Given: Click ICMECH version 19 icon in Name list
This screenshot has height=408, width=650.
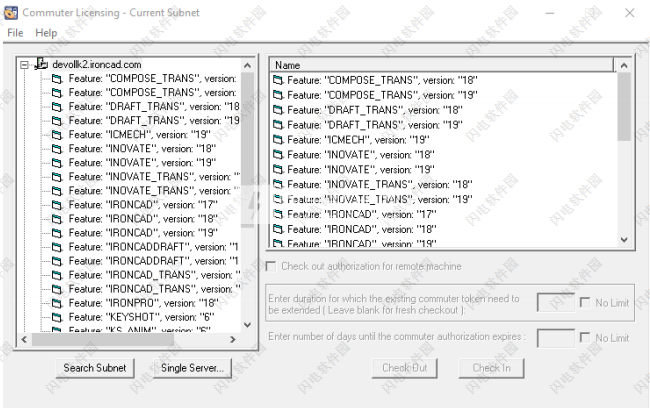Looking at the screenshot, I should click(278, 140).
